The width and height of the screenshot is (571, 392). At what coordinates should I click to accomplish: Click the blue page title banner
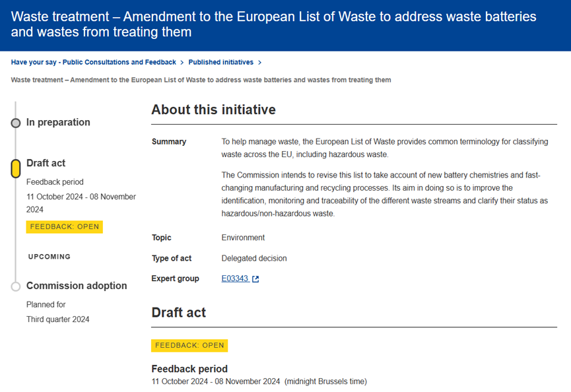point(285,24)
